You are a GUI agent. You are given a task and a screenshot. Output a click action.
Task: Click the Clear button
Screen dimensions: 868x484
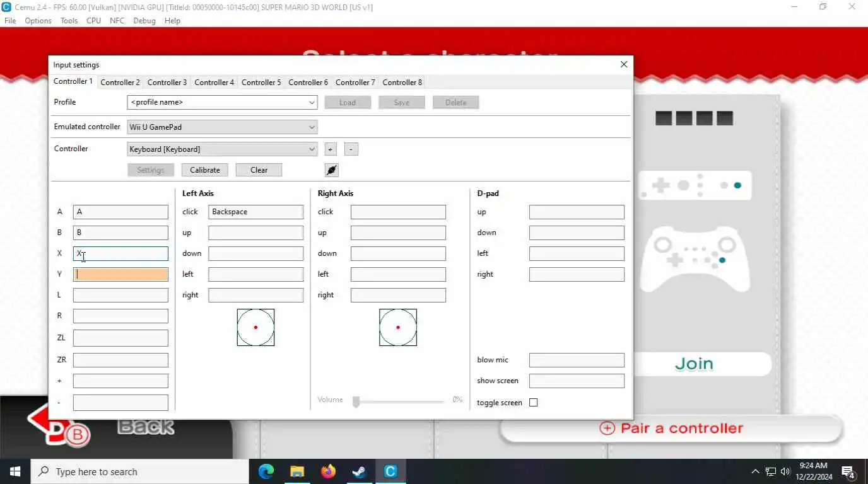[259, 170]
